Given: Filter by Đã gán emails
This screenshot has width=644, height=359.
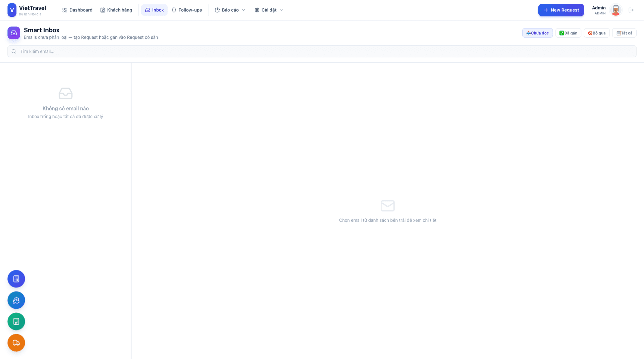Looking at the screenshot, I should [x=568, y=33].
